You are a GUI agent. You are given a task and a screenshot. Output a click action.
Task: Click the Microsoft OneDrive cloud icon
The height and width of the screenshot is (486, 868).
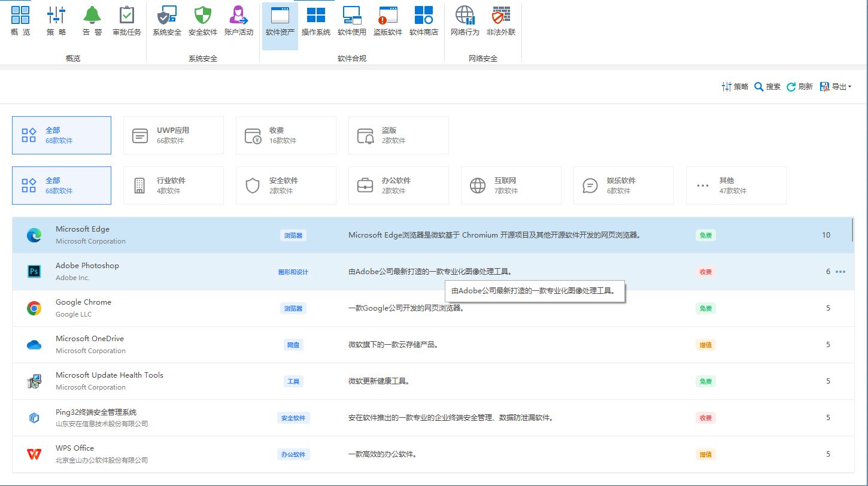click(34, 345)
